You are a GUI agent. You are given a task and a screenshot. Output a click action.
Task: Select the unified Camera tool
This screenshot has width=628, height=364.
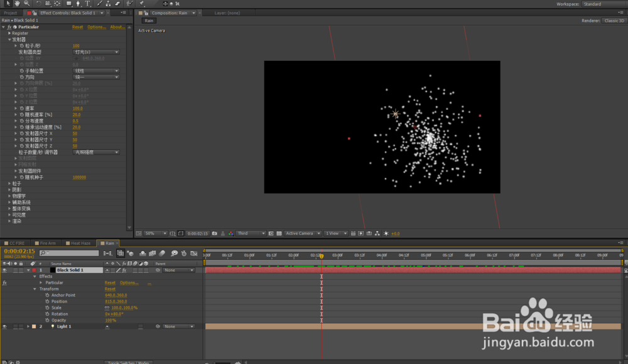[48, 4]
